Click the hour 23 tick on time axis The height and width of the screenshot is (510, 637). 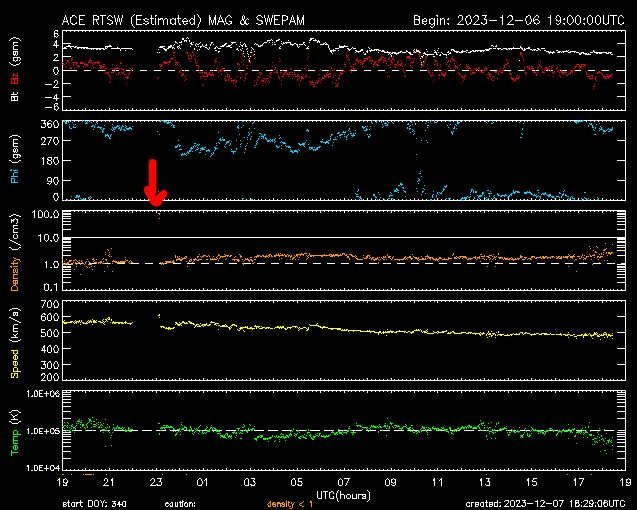coord(156,482)
